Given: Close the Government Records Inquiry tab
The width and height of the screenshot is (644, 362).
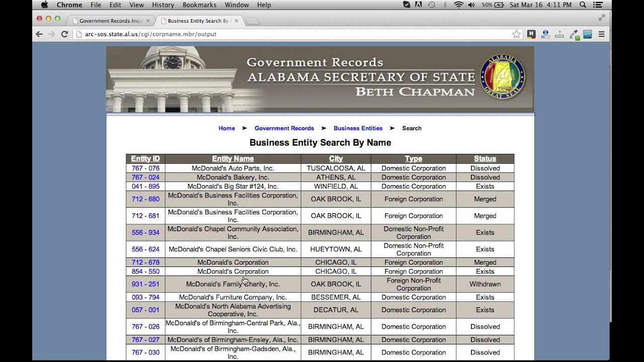Looking at the screenshot, I should [x=148, y=21].
